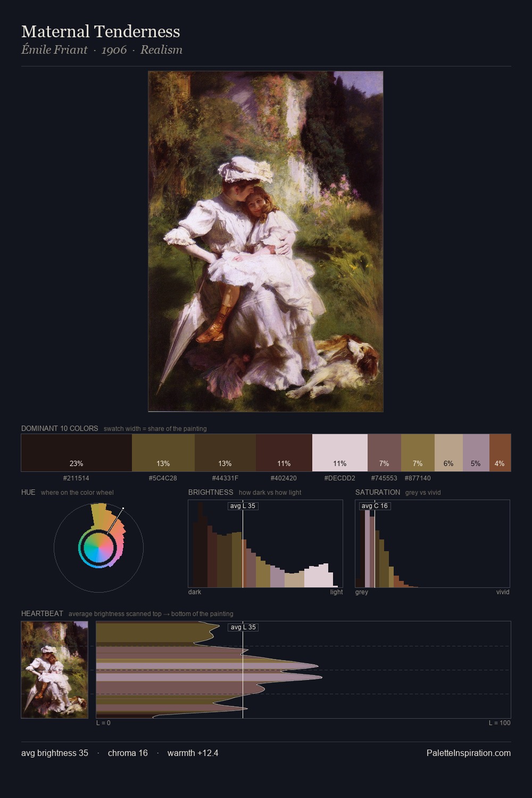Screen dimensions: 532x798
Task: Click the hex code label #DECDD2
Action: click(339, 478)
